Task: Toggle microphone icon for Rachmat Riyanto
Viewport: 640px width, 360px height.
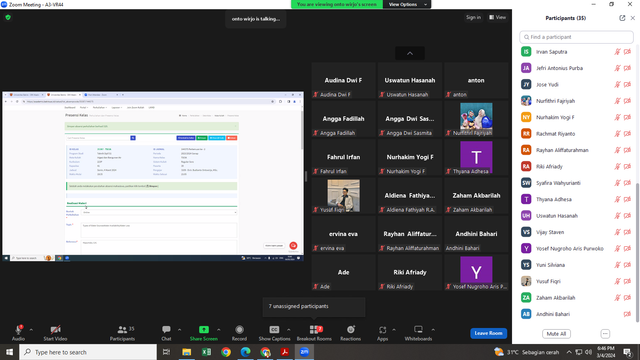Action: [617, 133]
